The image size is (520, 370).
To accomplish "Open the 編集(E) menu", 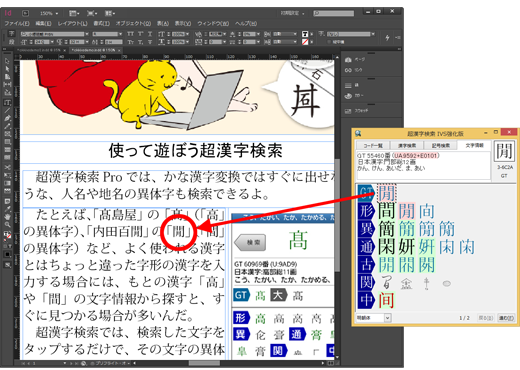I will [x=43, y=23].
